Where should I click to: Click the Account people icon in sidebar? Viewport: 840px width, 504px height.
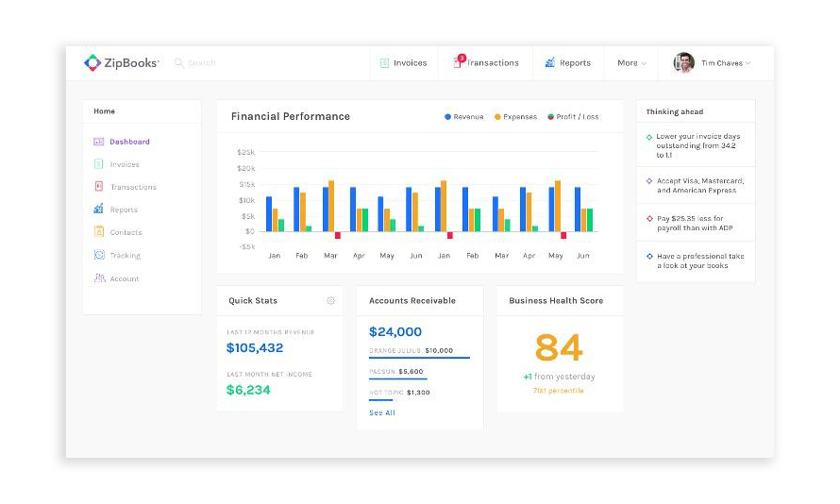[x=99, y=278]
